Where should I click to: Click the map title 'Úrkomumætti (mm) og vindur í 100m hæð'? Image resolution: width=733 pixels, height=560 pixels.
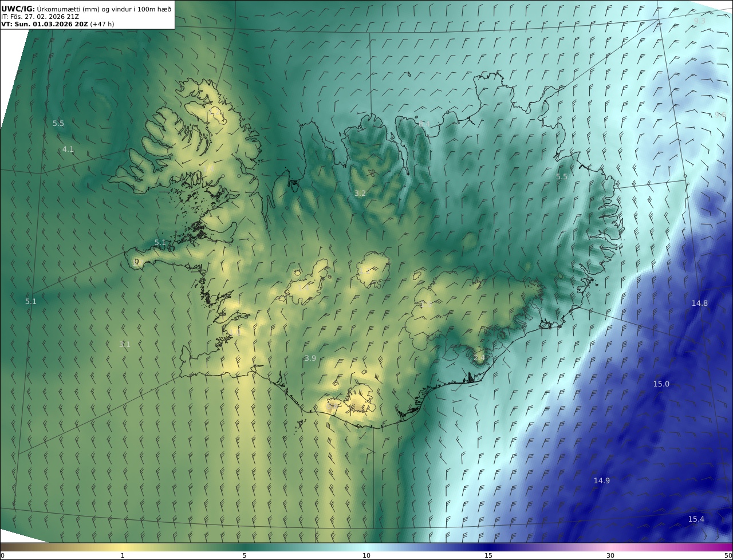pyautogui.click(x=104, y=9)
